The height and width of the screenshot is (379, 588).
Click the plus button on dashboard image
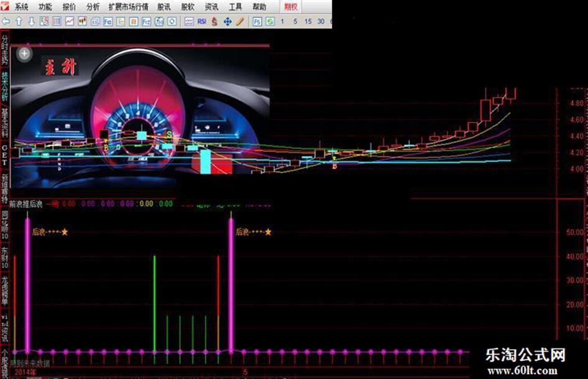(x=24, y=54)
